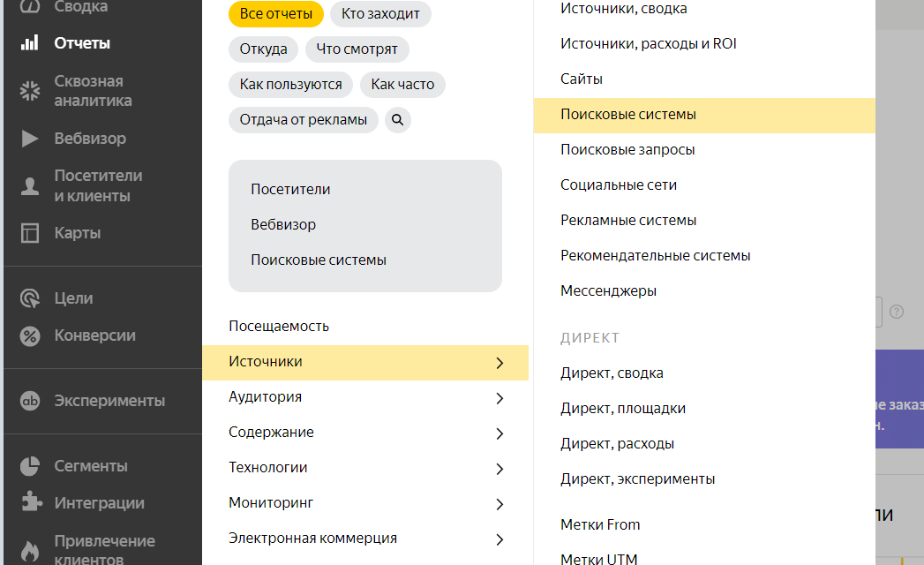Select the Отдача от рекламы filter chip
This screenshot has width=924, height=565.
coord(304,120)
